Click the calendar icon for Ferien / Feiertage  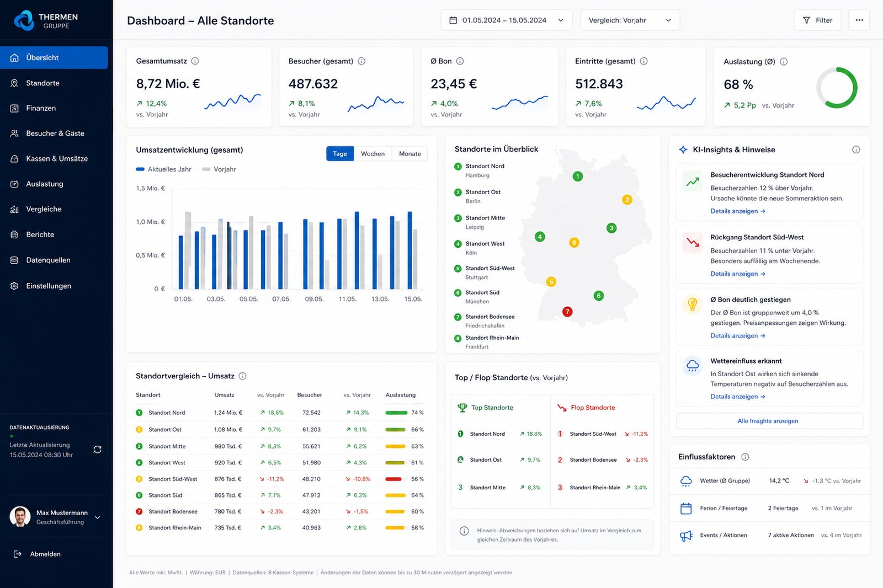[686, 508]
